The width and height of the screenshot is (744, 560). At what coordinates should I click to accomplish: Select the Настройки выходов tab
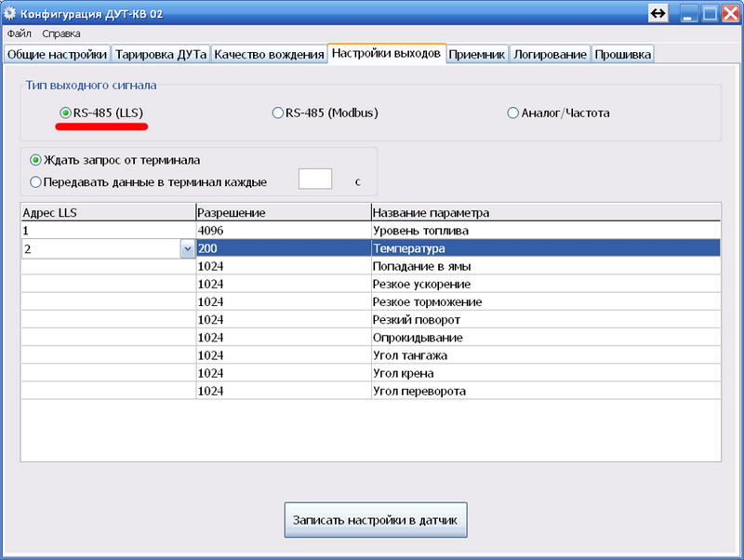(386, 53)
